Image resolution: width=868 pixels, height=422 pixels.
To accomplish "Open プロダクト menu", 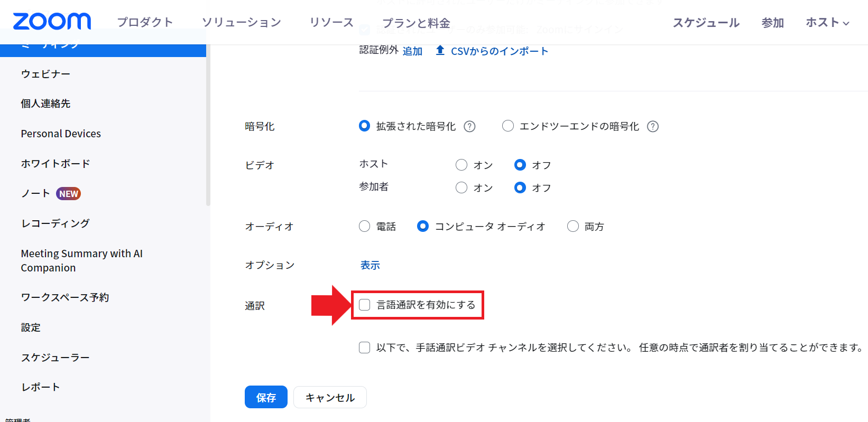I will [x=145, y=22].
